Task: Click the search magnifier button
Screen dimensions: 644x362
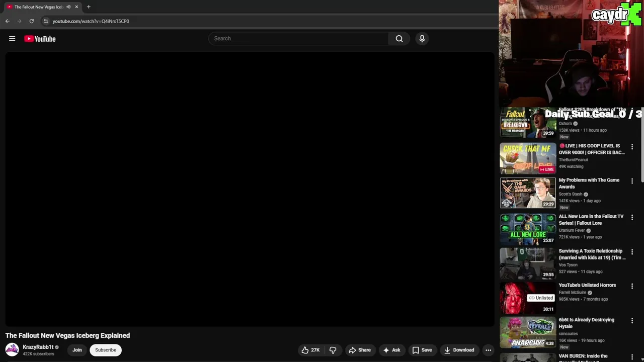Action: 399,39
